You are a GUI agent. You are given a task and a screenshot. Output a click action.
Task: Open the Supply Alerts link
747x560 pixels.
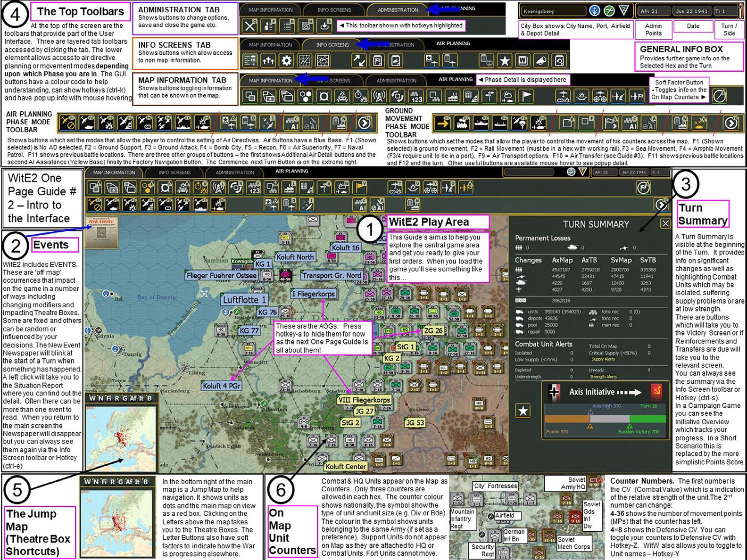[603, 359]
